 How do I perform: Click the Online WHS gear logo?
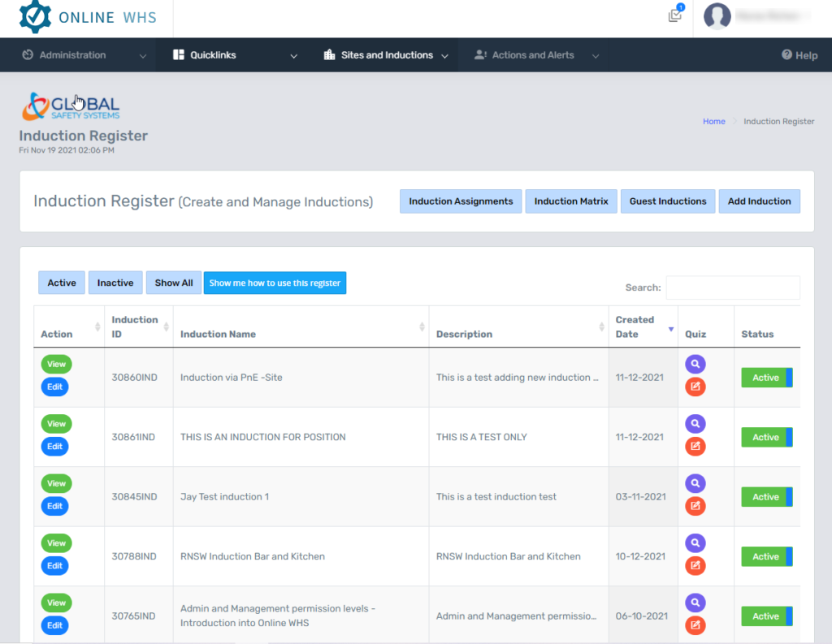(35, 16)
